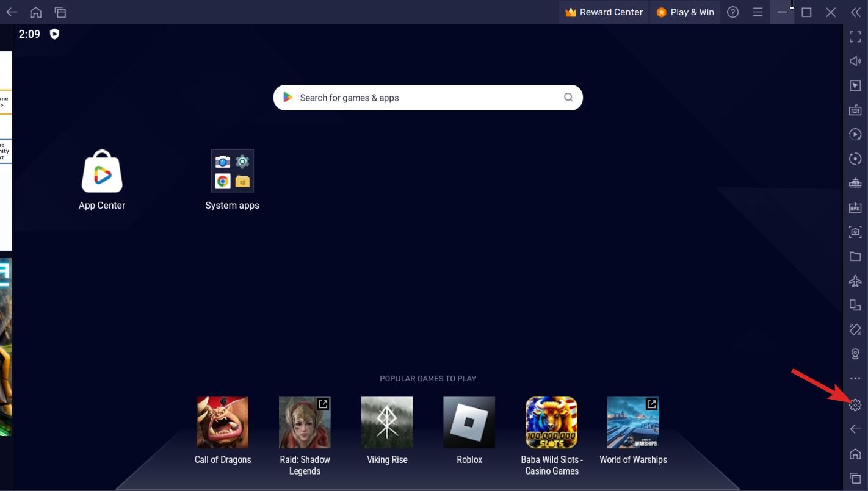Click the airplane icon in the side toolbar
Viewport: 868px width, 491px height.
[x=855, y=281]
